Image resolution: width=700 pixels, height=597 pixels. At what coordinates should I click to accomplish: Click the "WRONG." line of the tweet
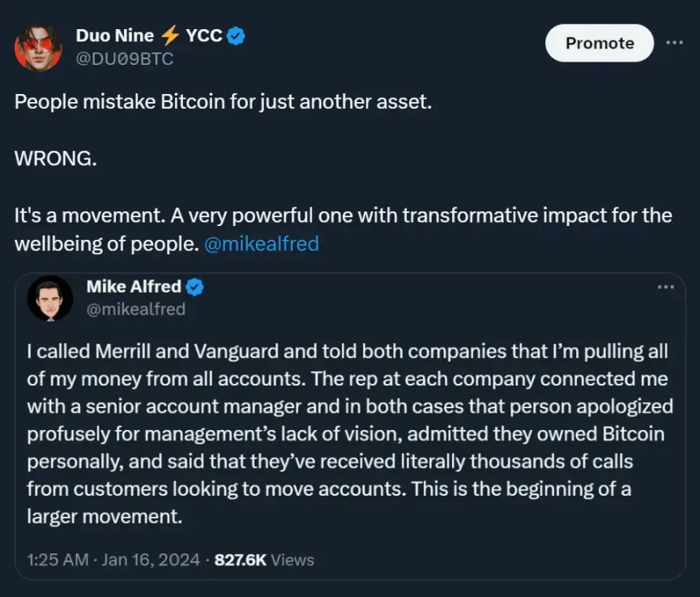[x=55, y=158]
